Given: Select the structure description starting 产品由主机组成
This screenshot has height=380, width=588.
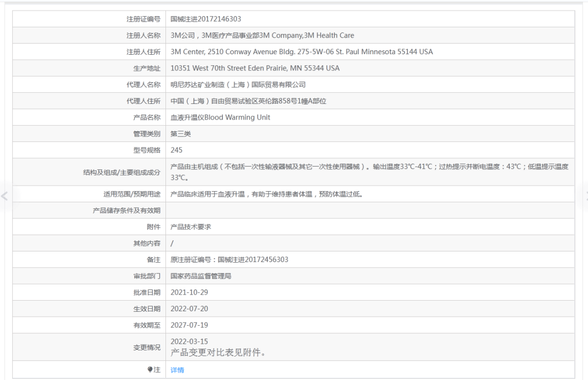Looking at the screenshot, I should coord(369,172).
